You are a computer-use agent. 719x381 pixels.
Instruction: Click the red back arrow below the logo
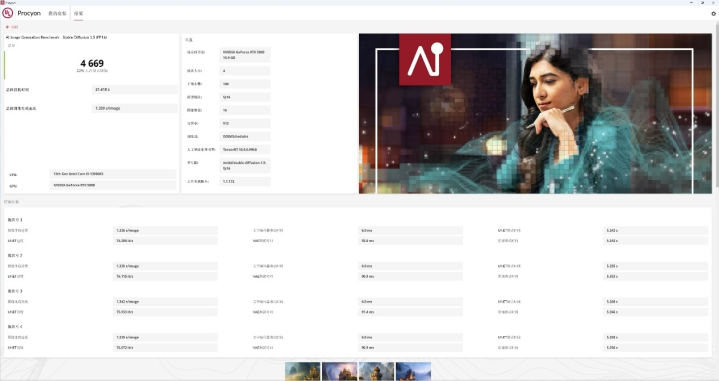(x=7, y=27)
